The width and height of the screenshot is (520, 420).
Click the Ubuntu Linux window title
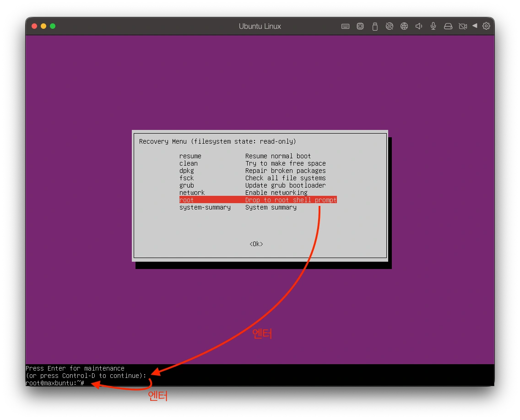click(260, 26)
